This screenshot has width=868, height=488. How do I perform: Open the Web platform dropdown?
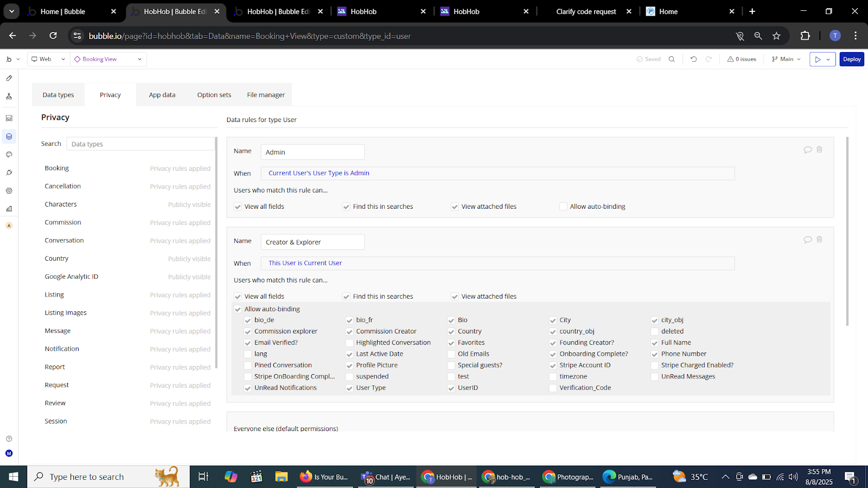click(48, 59)
